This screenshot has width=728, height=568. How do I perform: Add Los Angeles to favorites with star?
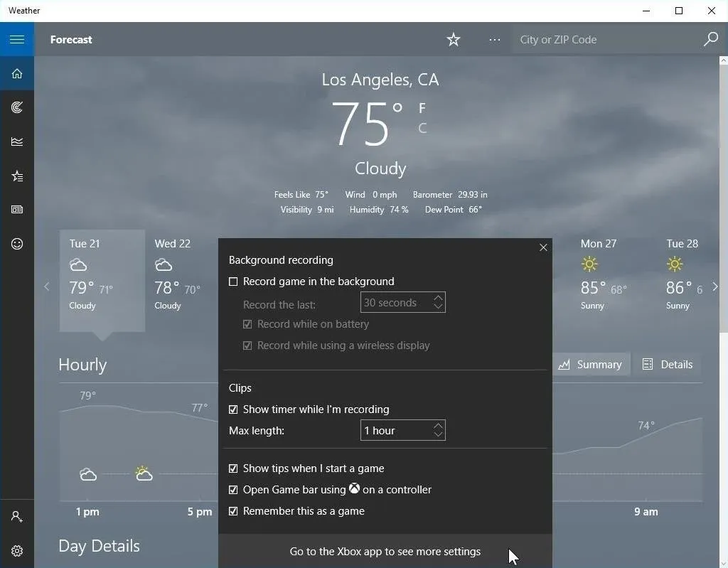pos(453,40)
